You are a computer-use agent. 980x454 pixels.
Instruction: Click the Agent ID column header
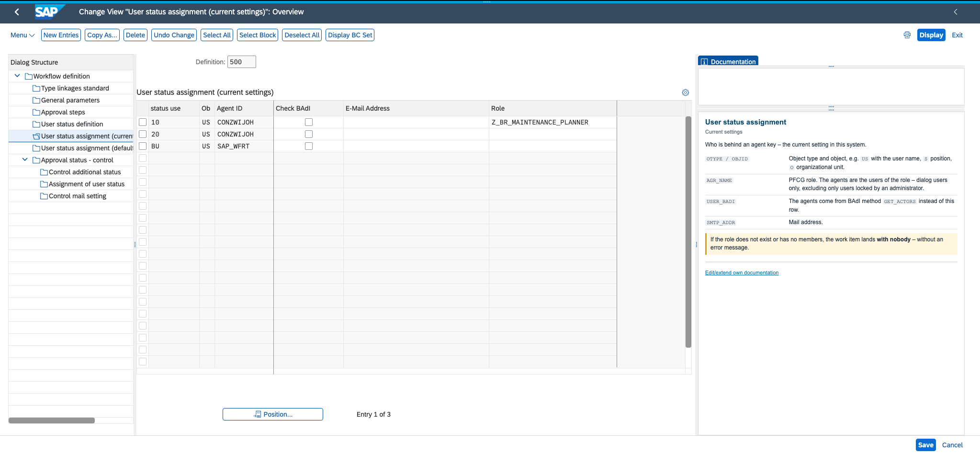tap(244, 108)
